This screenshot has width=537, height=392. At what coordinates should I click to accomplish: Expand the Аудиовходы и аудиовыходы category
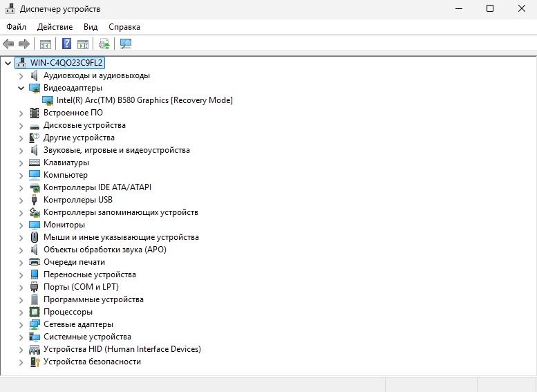[x=21, y=76]
